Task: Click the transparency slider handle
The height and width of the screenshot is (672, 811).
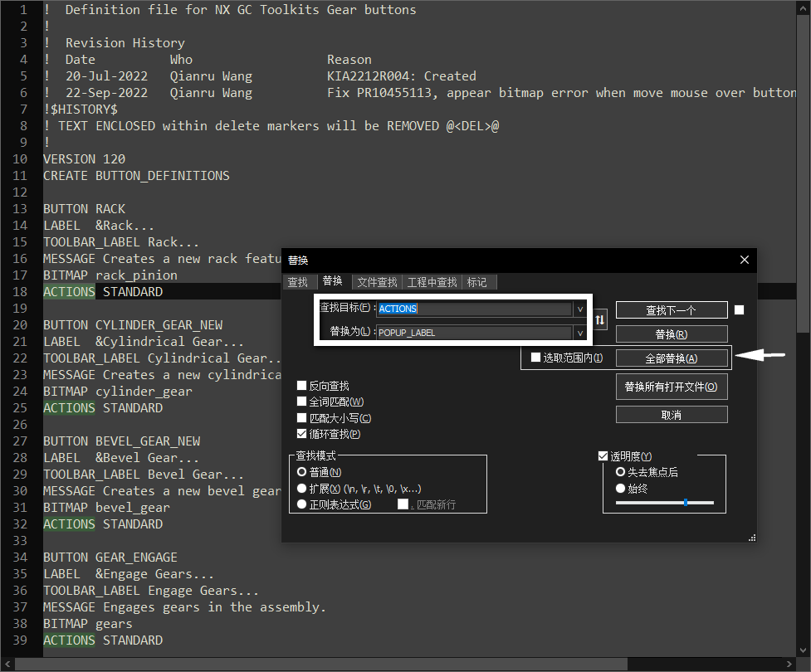Action: click(x=686, y=503)
